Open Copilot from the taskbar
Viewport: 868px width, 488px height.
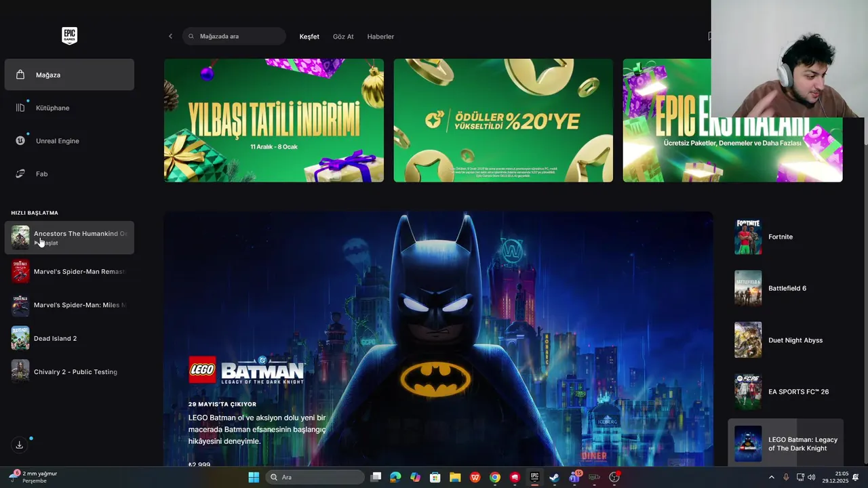pos(415,477)
